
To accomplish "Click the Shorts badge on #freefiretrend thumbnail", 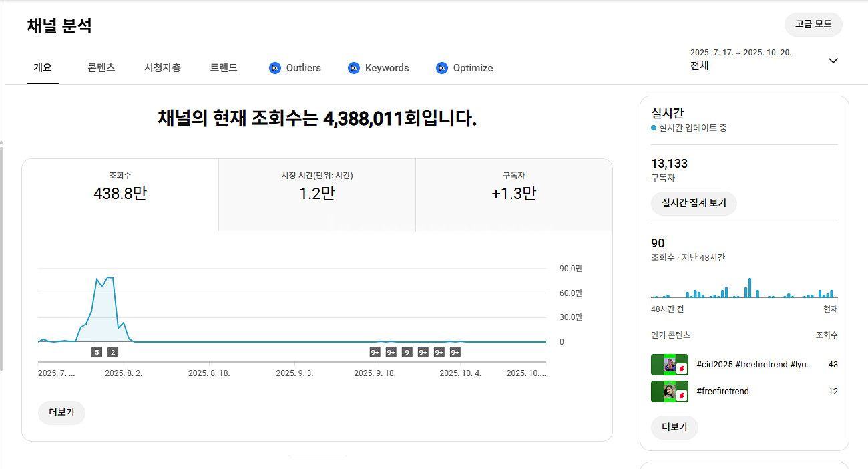I will tap(682, 396).
